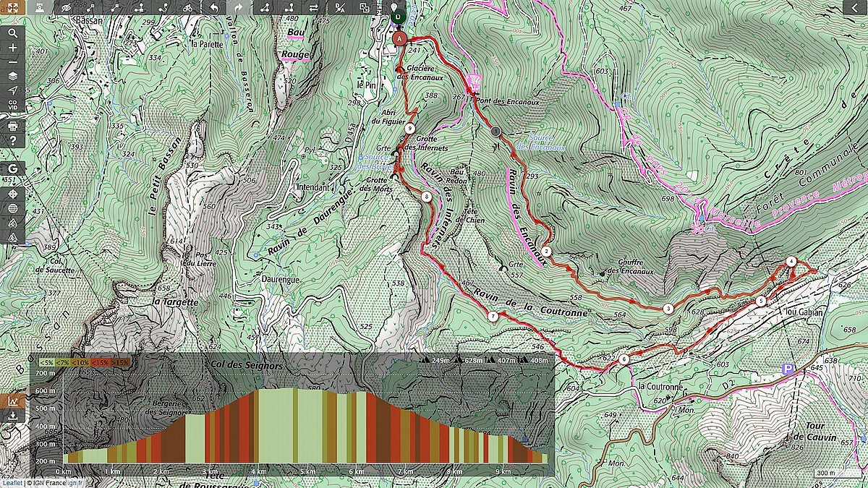Click the globe grid icon

(x=12, y=208)
